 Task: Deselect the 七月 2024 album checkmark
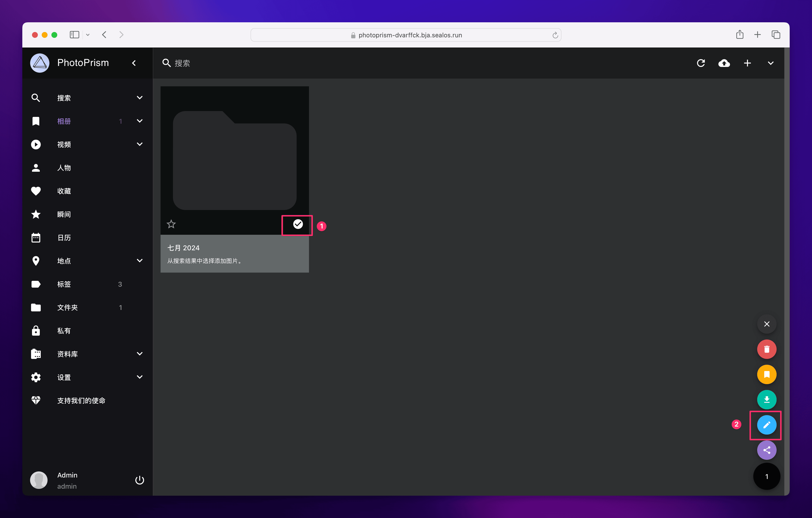tap(298, 224)
